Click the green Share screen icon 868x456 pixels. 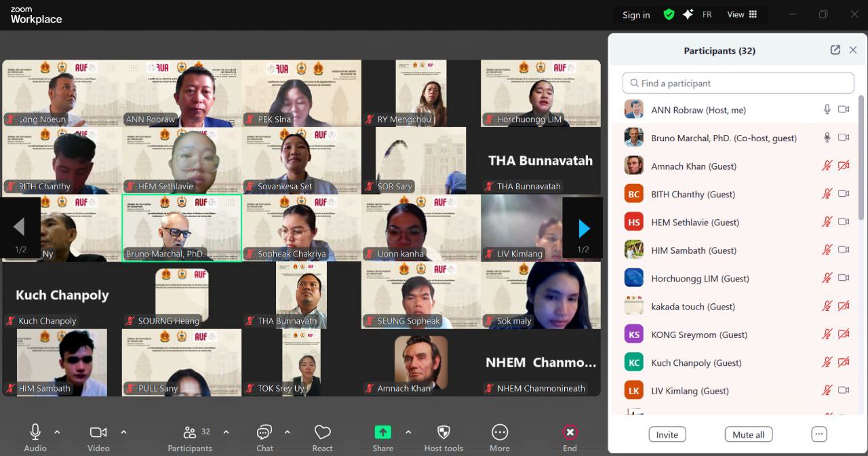pos(382,432)
